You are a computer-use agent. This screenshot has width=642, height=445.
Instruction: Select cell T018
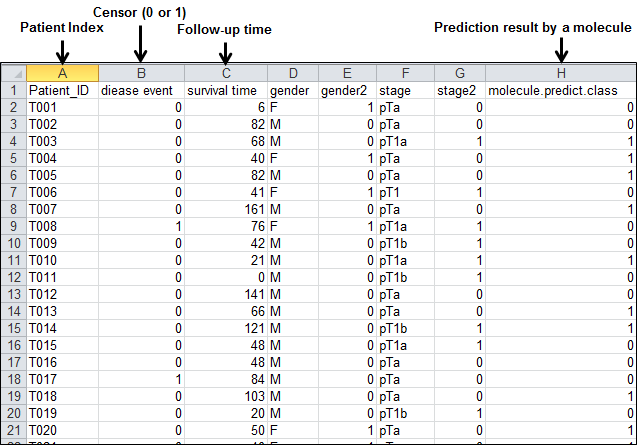click(x=62, y=396)
